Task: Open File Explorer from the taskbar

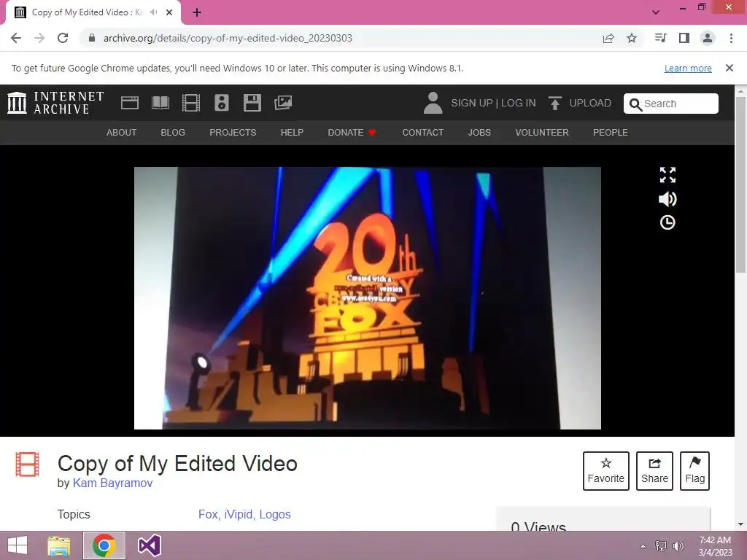Action: 59,545
